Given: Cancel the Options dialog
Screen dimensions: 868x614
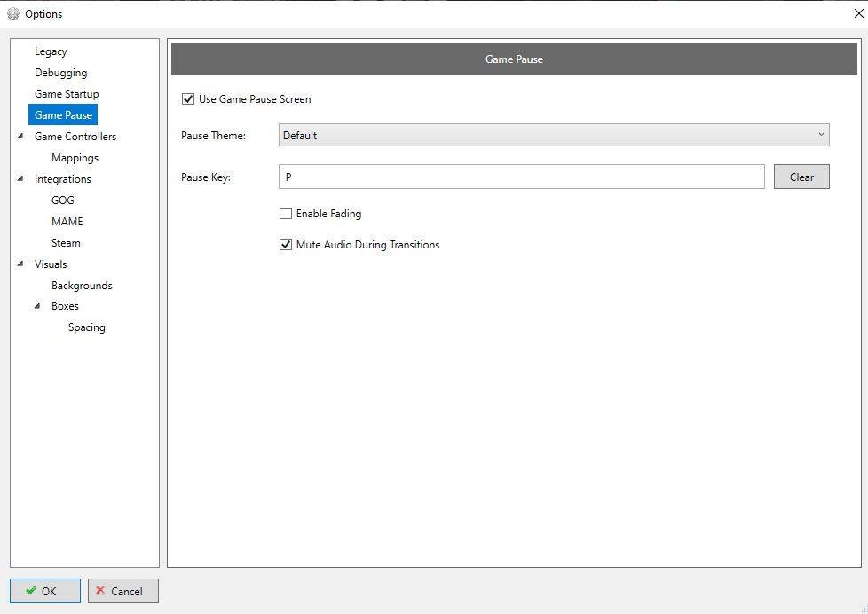Looking at the screenshot, I should pyautogui.click(x=122, y=591).
